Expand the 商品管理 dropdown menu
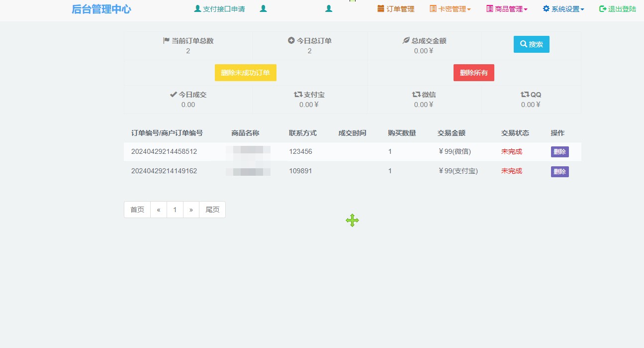This screenshot has height=348, width=644. click(507, 9)
